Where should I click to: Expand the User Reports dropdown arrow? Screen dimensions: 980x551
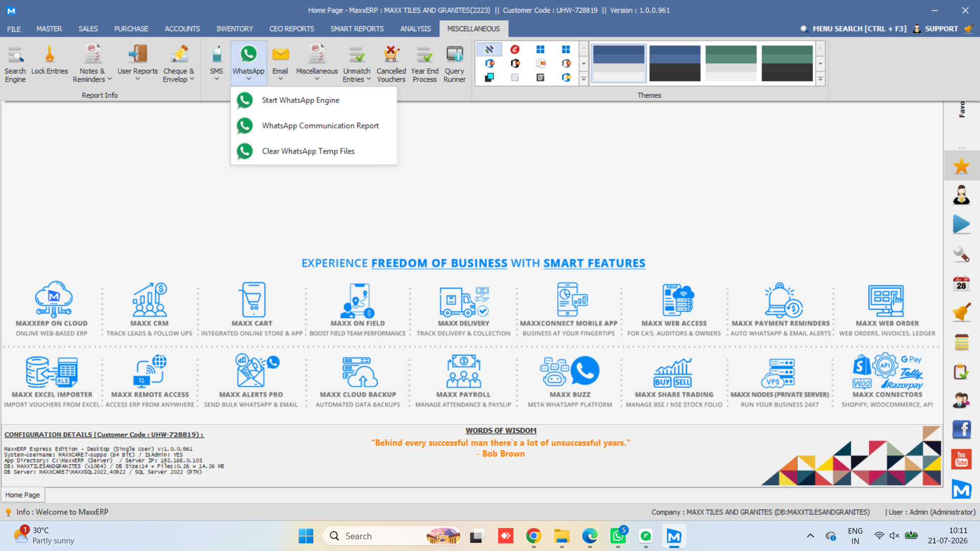138,79
